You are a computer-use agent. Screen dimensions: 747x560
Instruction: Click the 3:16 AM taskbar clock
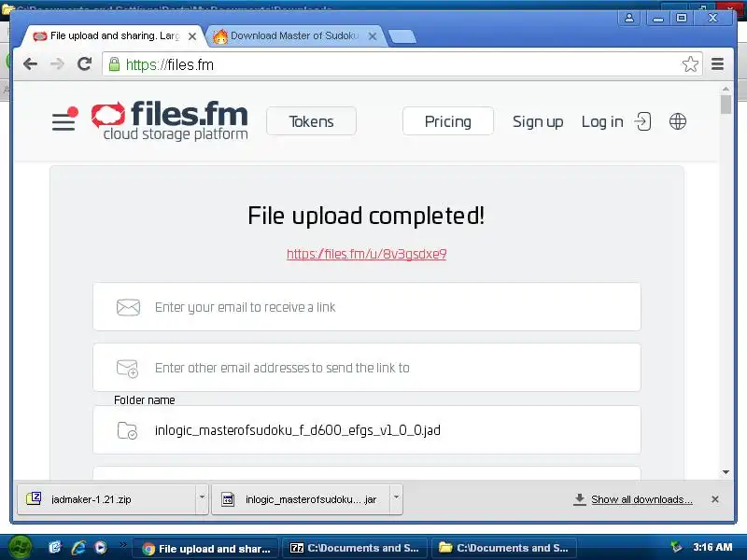coord(712,548)
